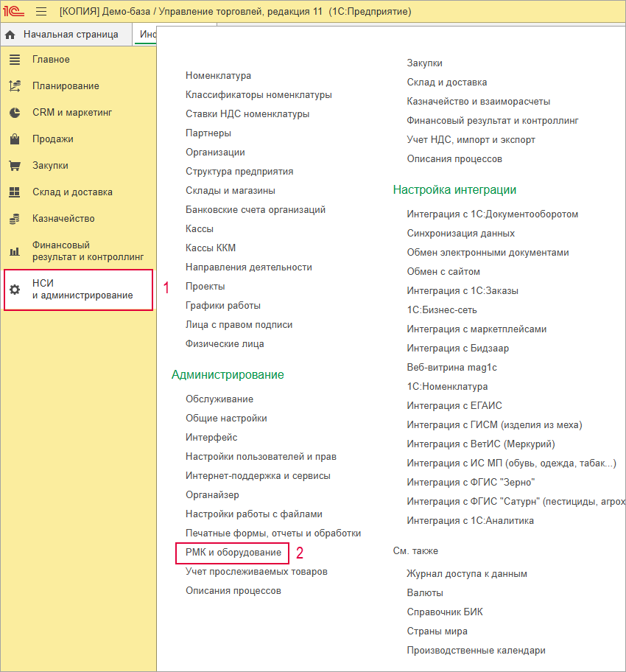Open Кассы ККМ list

(211, 248)
